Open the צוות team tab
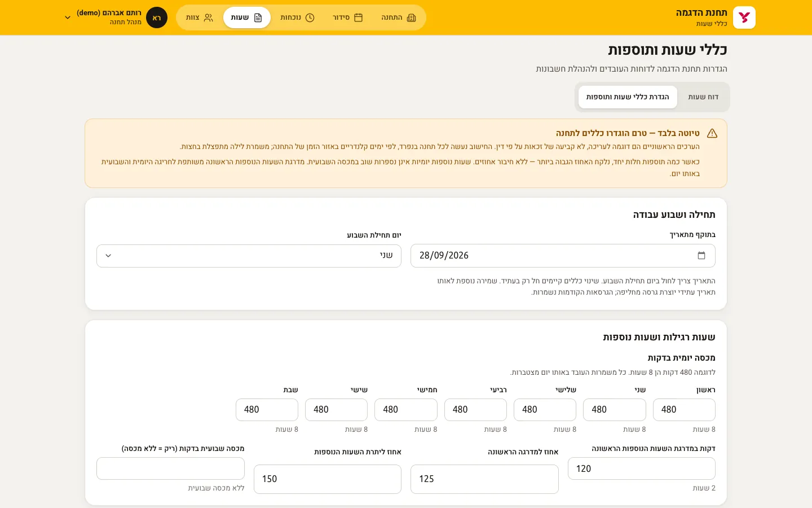 [200, 17]
